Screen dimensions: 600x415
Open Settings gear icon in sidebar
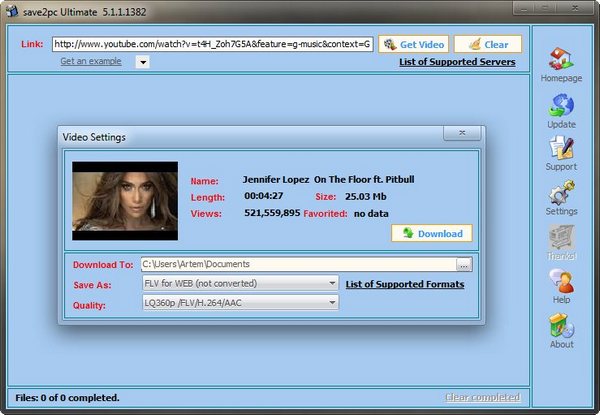pyautogui.click(x=561, y=192)
